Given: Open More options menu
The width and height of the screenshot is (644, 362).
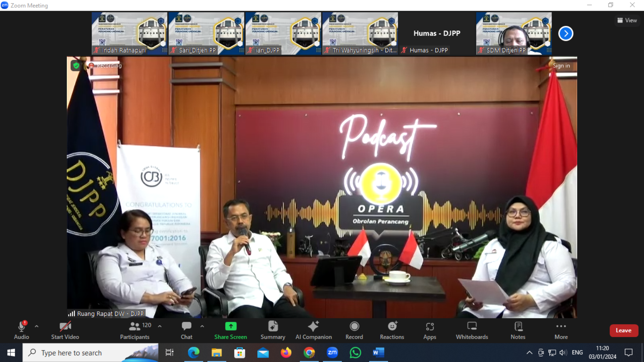Looking at the screenshot, I should tap(561, 330).
